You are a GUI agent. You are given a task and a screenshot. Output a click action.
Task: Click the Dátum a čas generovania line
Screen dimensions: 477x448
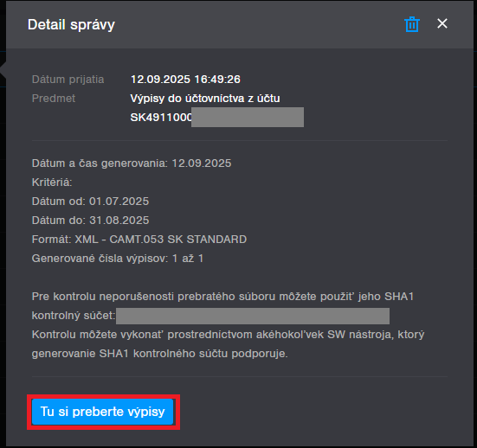[x=132, y=163]
